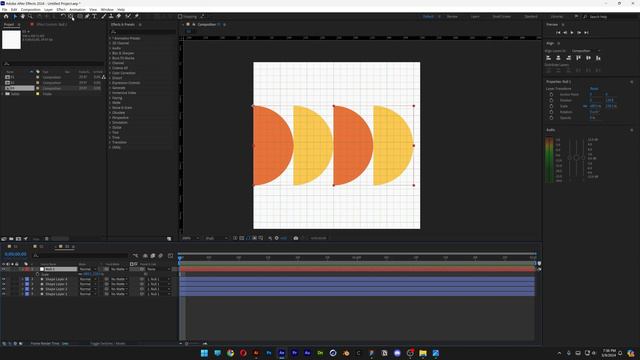
Task: Hide Shape Layer 3 with eye toggle
Action: (4, 284)
